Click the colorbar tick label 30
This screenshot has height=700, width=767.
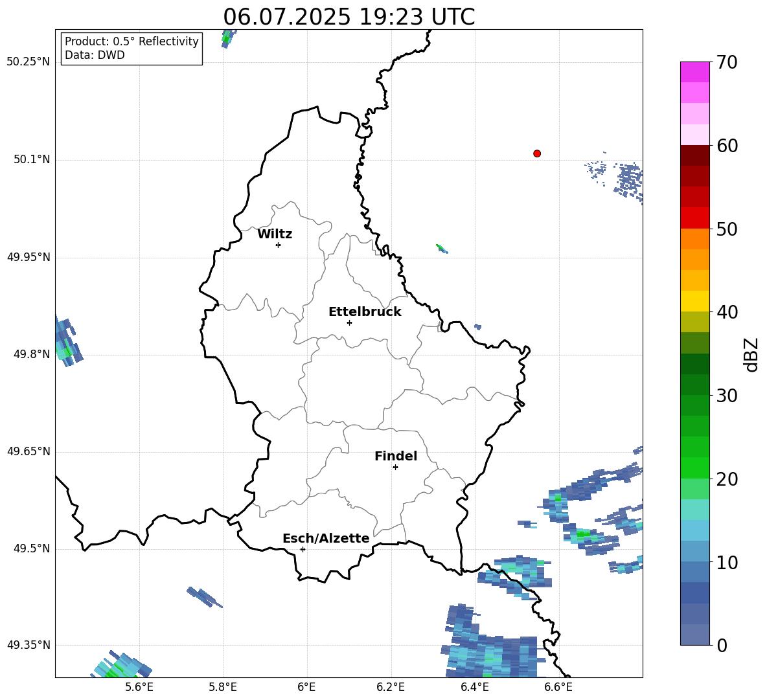(x=727, y=396)
